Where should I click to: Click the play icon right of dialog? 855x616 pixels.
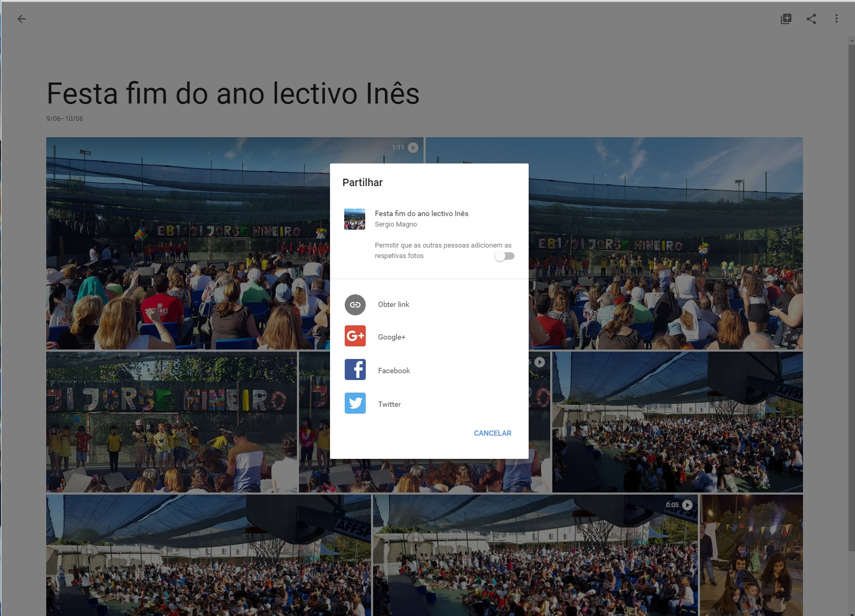pos(540,362)
